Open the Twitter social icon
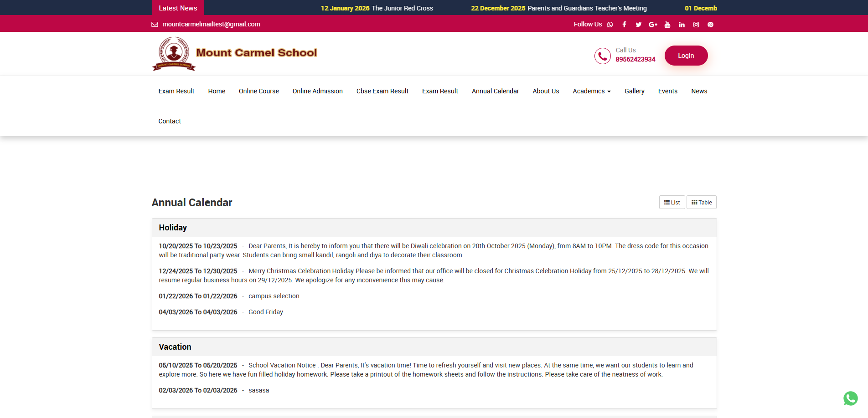This screenshot has width=868, height=418. click(639, 25)
